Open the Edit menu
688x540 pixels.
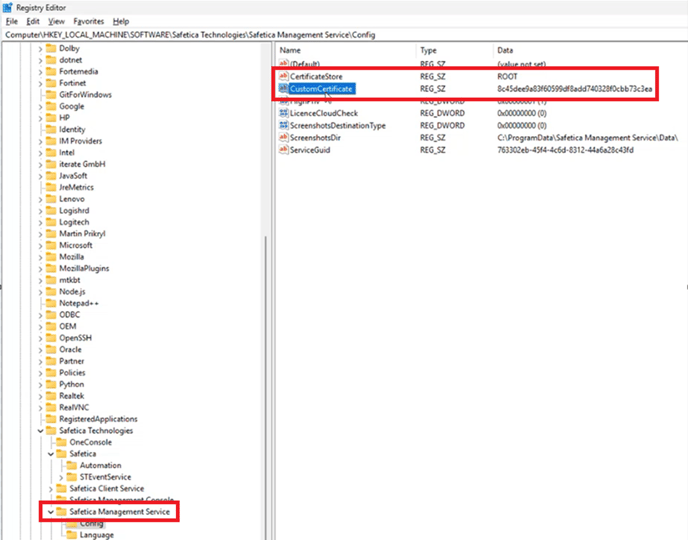(x=33, y=21)
